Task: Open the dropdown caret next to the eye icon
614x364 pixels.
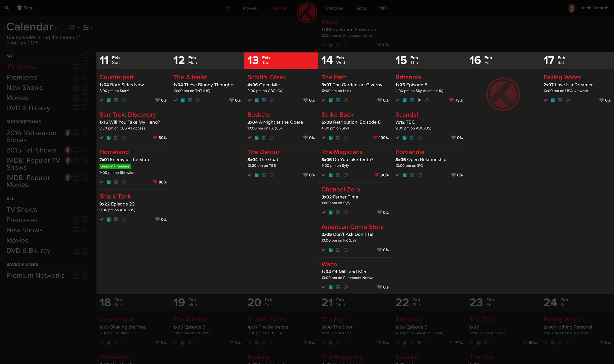Action: tap(79, 28)
